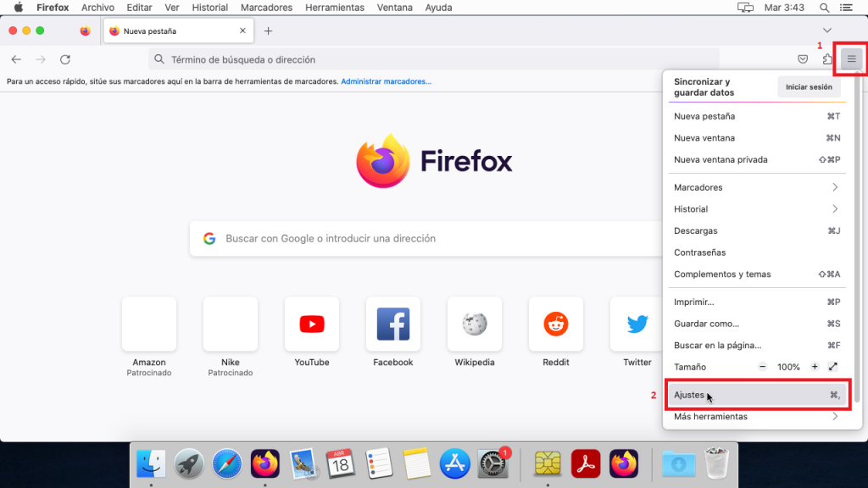Open Ajustes in the menu

pyautogui.click(x=757, y=395)
